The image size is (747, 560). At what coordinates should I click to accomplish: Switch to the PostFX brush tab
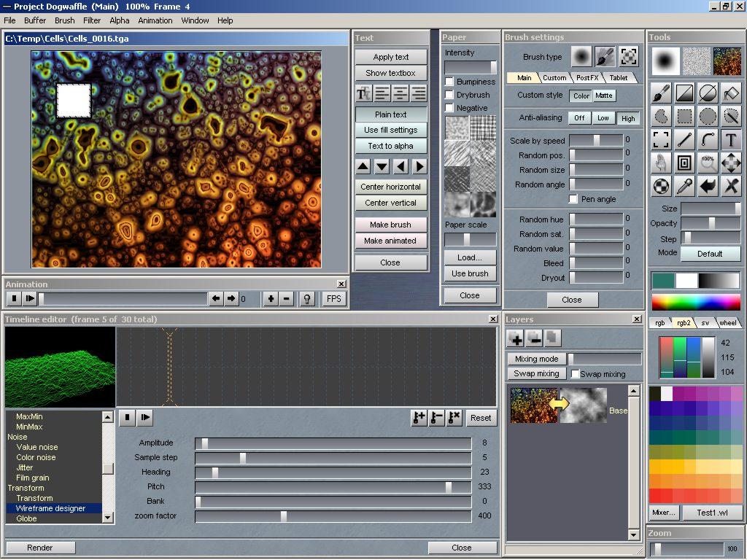click(587, 77)
